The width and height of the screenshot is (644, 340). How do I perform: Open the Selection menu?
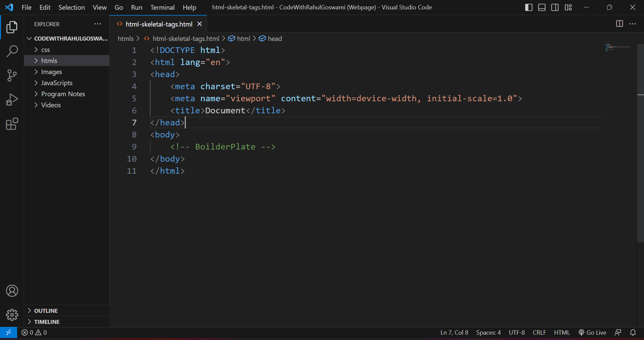[71, 7]
